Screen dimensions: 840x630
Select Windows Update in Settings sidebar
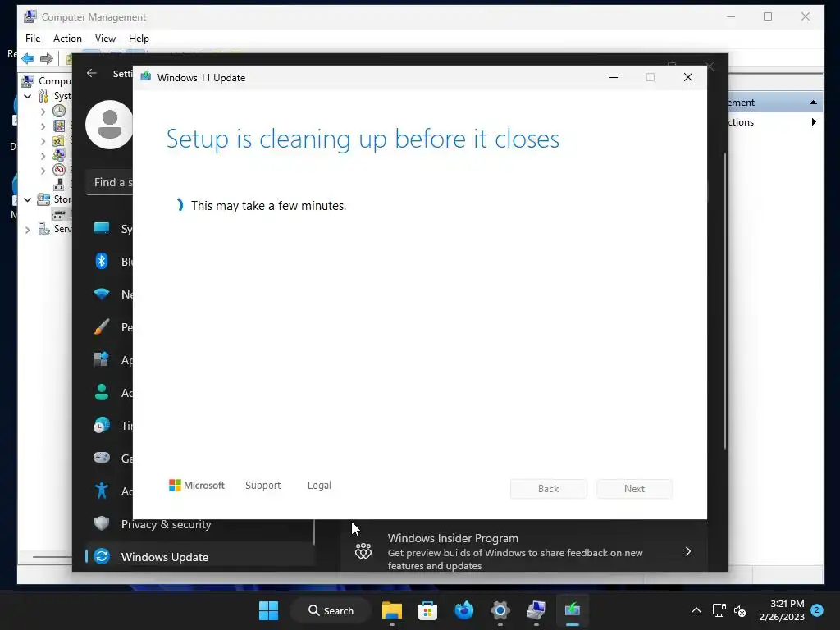[x=199, y=557]
